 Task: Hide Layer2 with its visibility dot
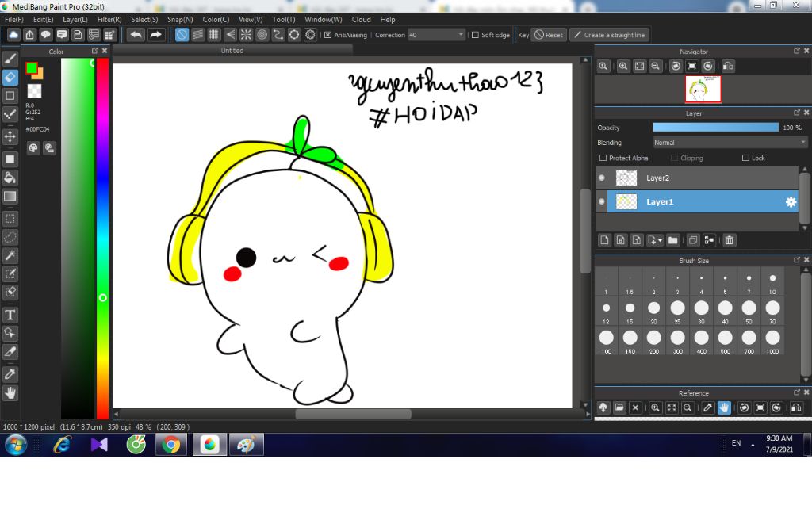tap(602, 178)
